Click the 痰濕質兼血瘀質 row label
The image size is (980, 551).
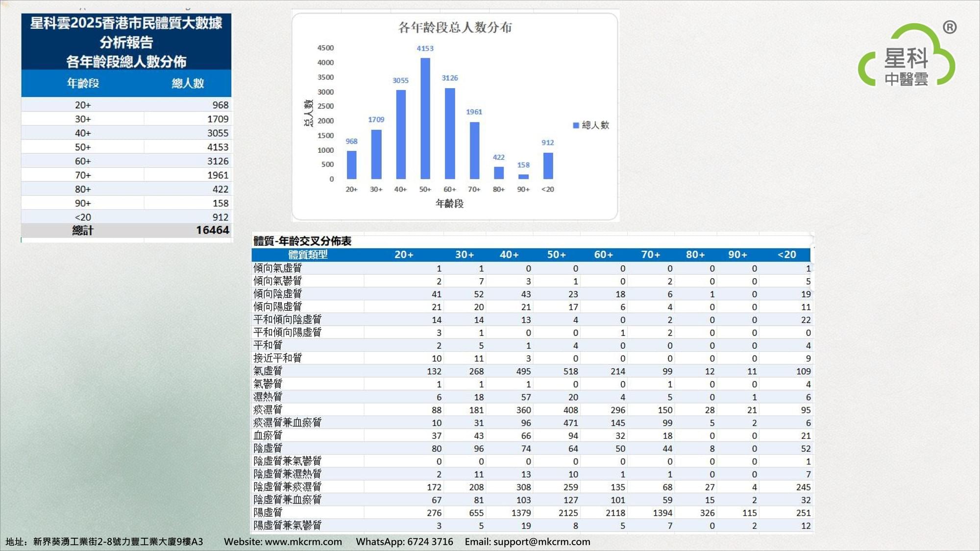coord(287,422)
